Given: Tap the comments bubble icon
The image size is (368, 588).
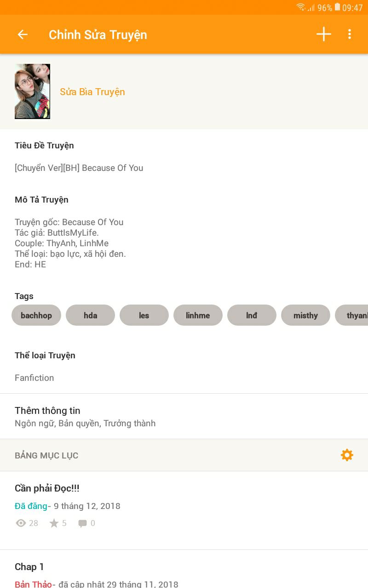Looking at the screenshot, I should [x=82, y=524].
